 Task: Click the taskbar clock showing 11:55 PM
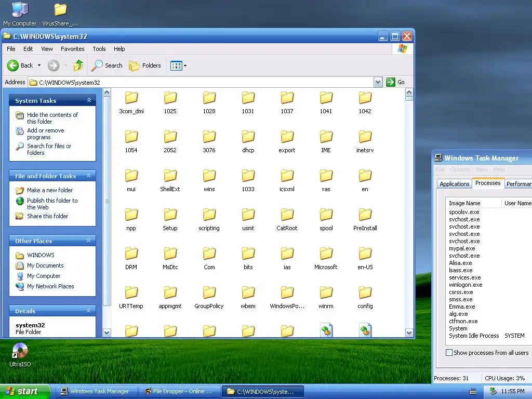(x=512, y=392)
